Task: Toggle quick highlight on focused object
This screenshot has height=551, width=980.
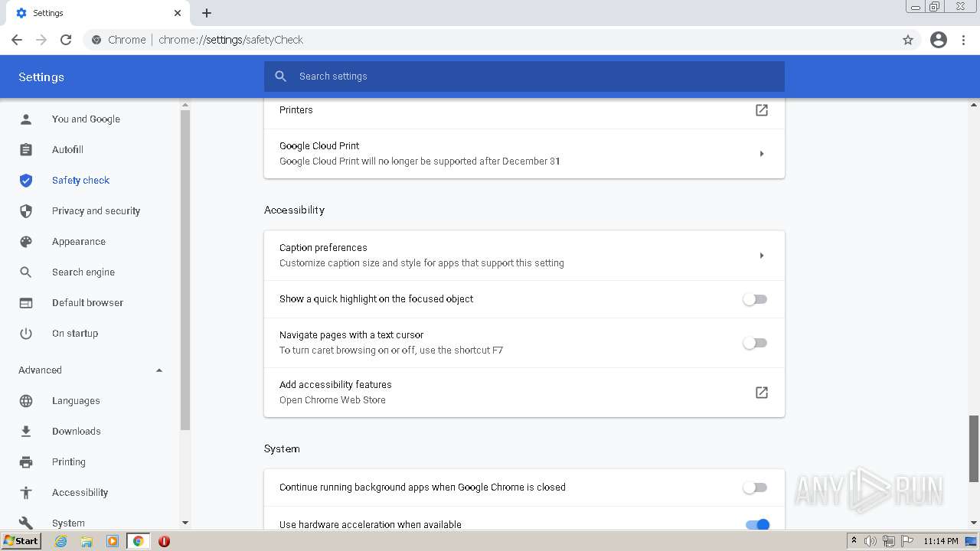Action: (x=755, y=299)
